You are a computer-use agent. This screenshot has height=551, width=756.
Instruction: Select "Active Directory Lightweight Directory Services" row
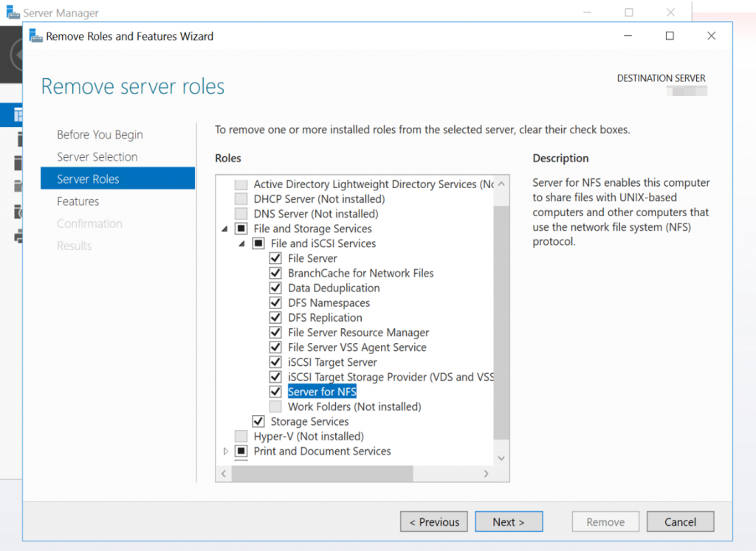point(374,184)
